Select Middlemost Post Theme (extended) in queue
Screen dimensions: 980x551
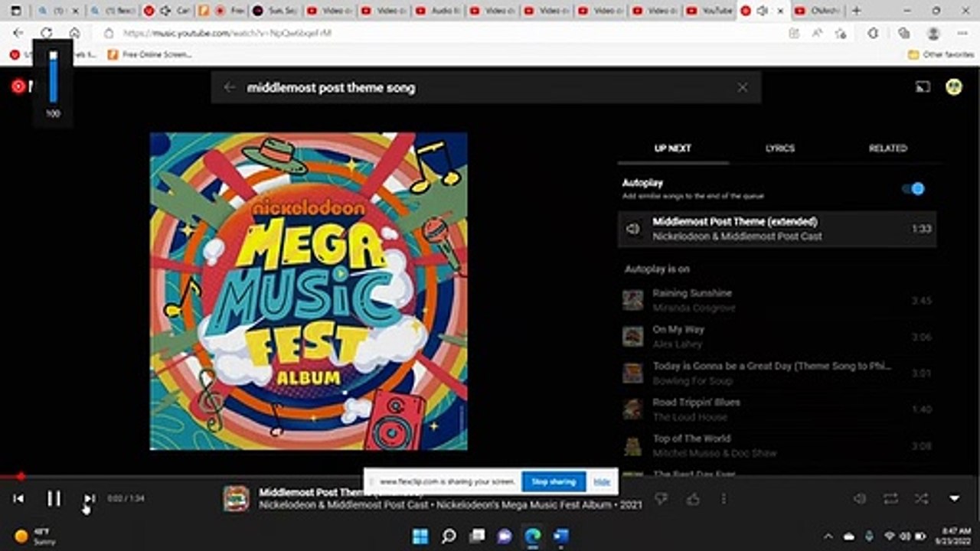pyautogui.click(x=777, y=229)
